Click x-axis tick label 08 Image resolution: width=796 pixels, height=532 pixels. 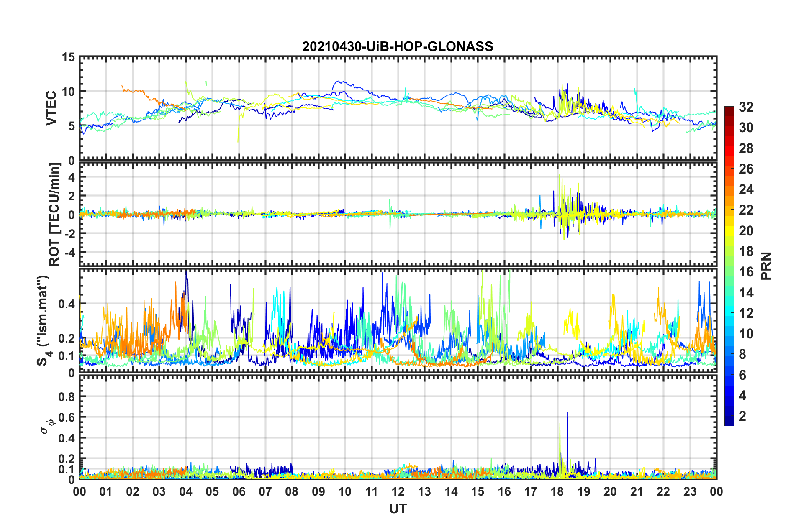point(292,491)
